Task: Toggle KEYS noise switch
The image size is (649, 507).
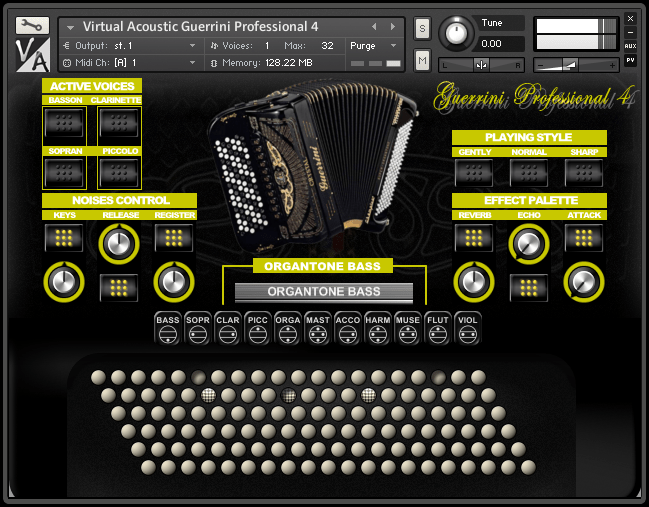Action: point(64,238)
